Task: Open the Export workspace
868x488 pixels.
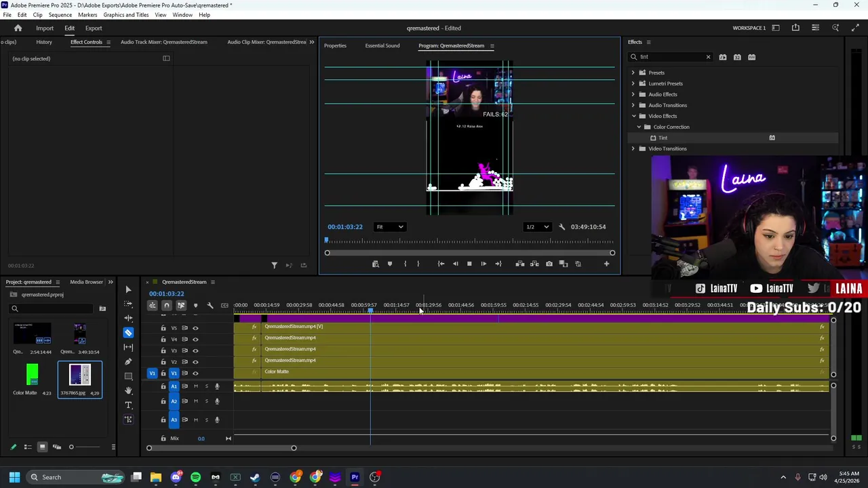Action: [x=94, y=28]
